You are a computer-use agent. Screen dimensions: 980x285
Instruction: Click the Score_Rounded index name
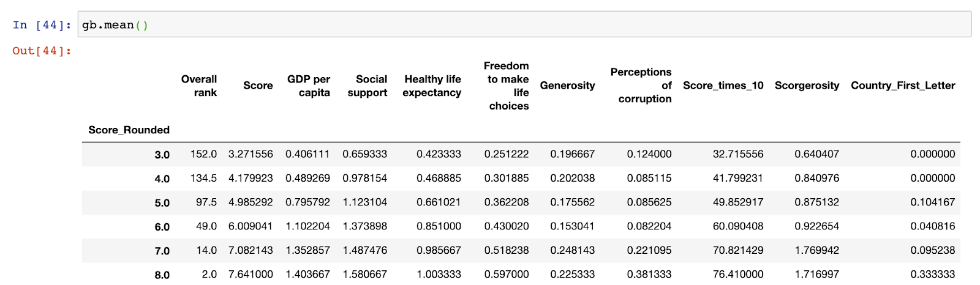click(129, 130)
